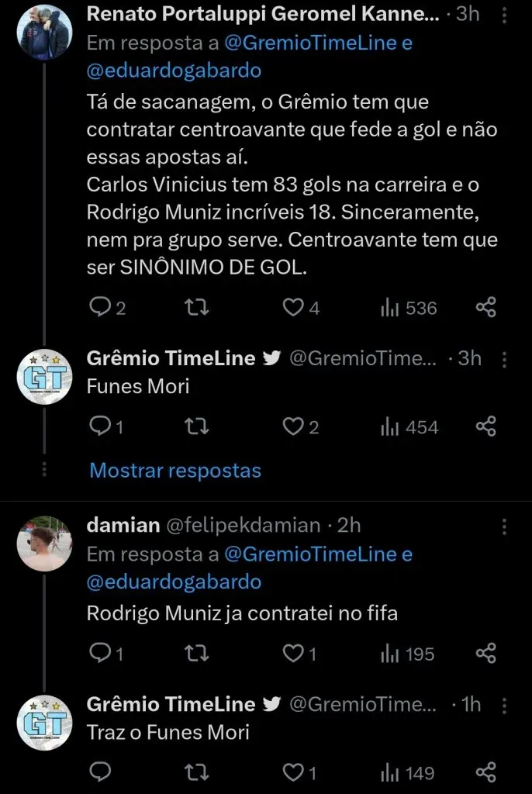Open "Mostrar respostas" to show more replies
The height and width of the screenshot is (794, 532).
coord(175,471)
